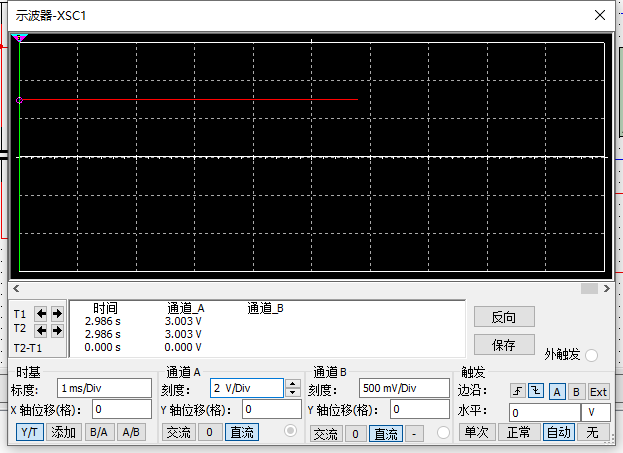Set trigger source to Ext
Viewport: 623px width, 453px height.
[x=598, y=392]
